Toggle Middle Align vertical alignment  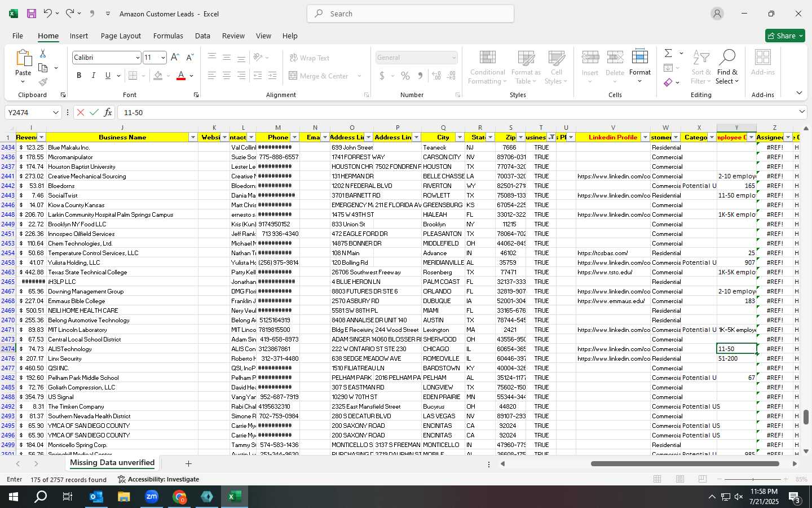[x=227, y=57]
